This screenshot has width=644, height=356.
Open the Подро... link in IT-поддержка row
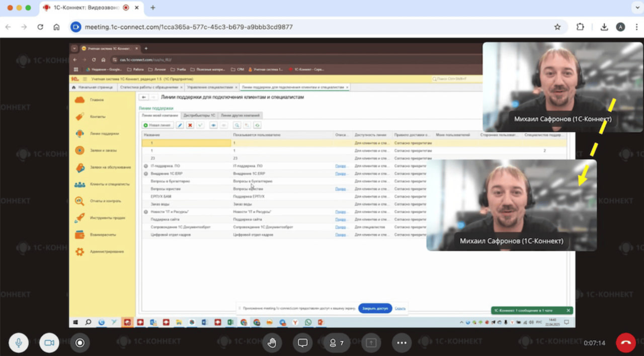click(x=341, y=166)
